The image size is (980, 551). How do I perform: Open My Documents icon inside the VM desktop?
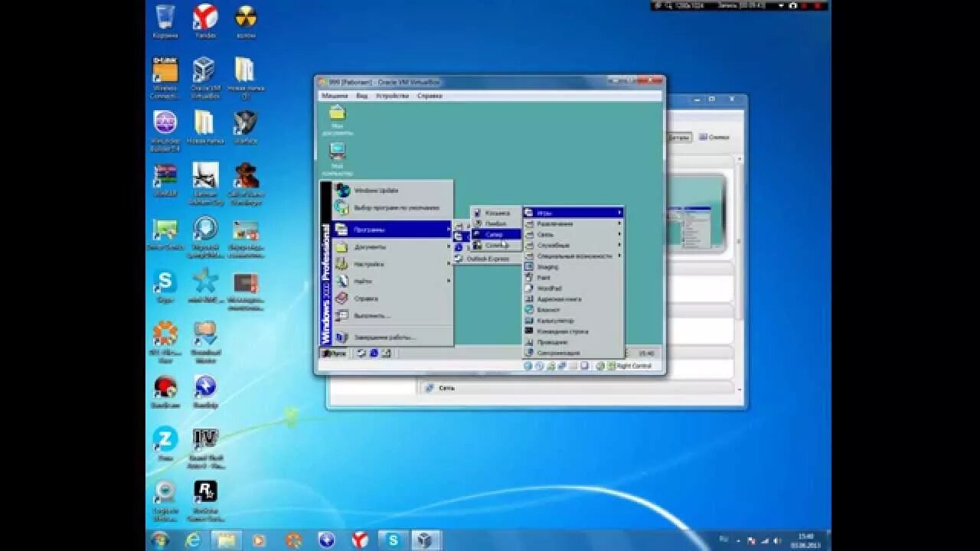click(x=337, y=120)
